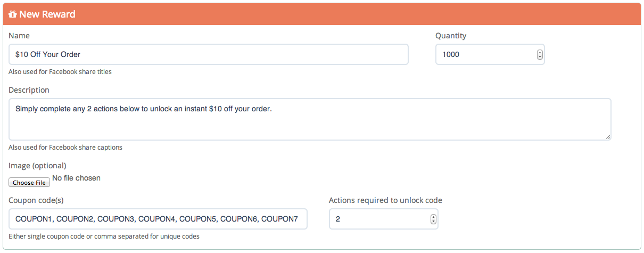Click the Description label
Viewport: 644px width, 253px height.
tap(29, 90)
